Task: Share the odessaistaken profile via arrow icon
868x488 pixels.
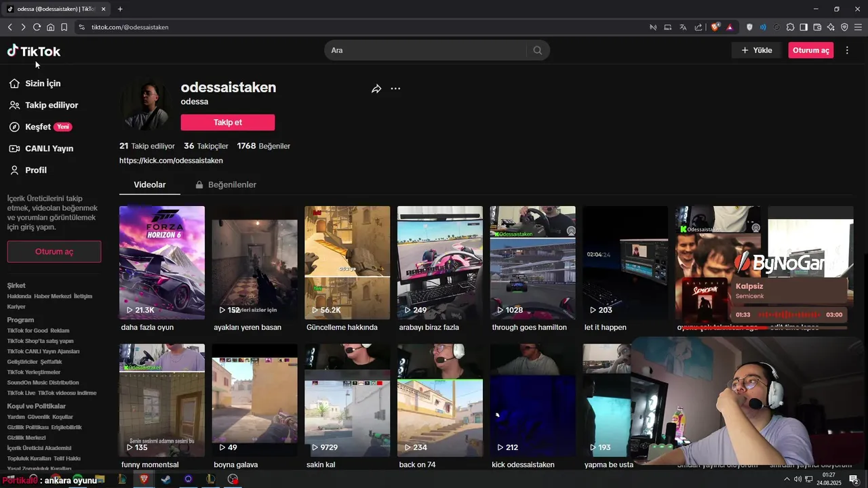Action: click(376, 89)
